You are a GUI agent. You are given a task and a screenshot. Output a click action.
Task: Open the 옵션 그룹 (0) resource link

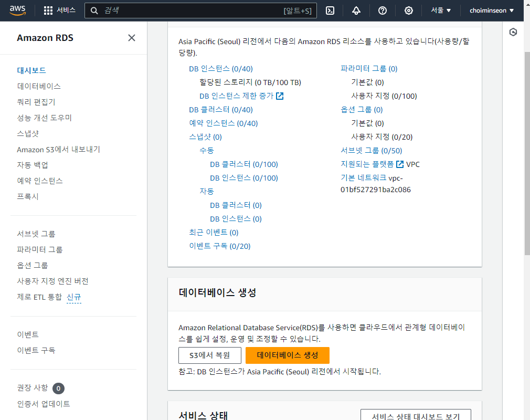pos(362,110)
